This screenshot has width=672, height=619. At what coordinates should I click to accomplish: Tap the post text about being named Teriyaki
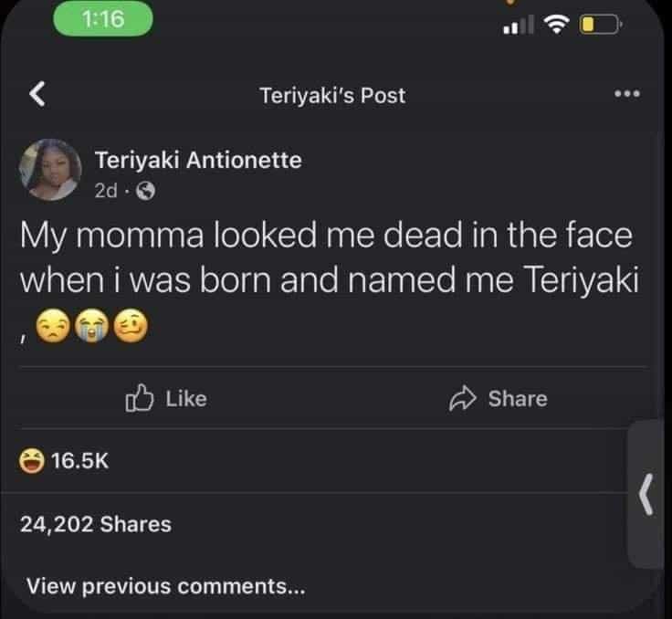pos(326,257)
